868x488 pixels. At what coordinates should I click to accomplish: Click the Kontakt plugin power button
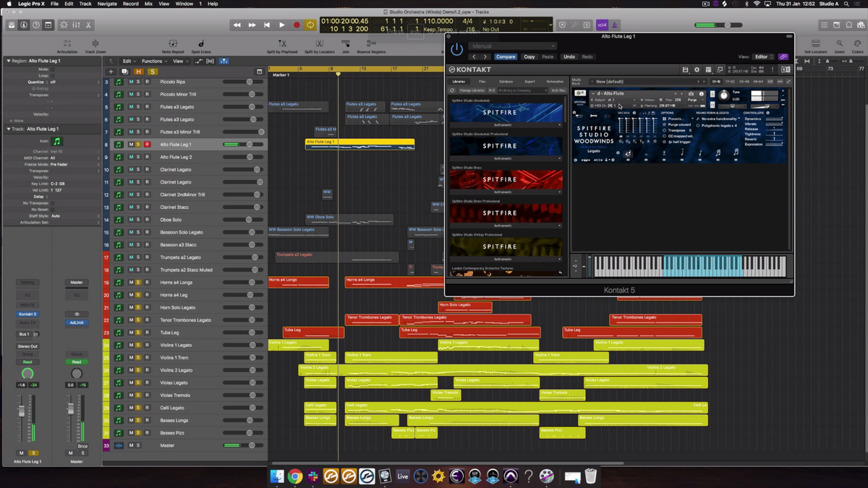point(456,49)
